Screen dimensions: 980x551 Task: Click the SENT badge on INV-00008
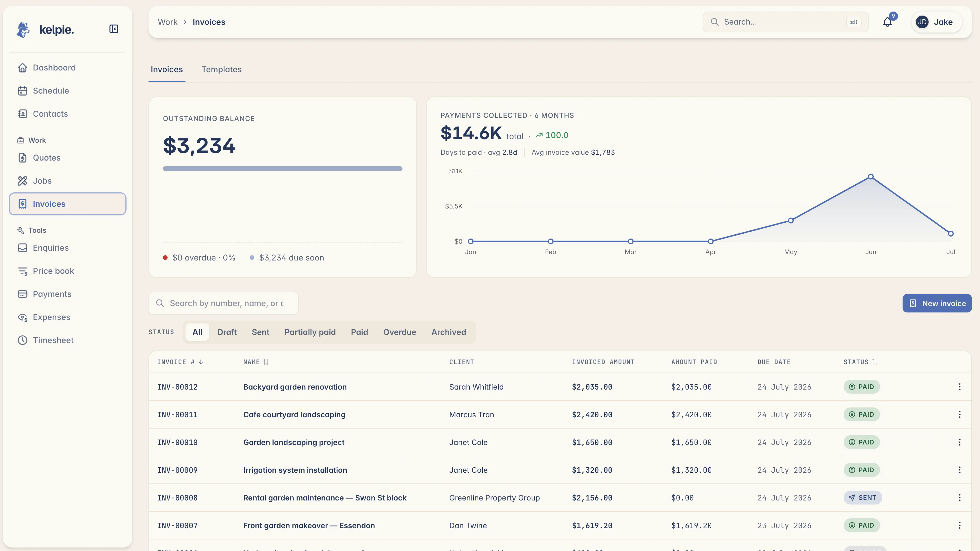click(863, 498)
